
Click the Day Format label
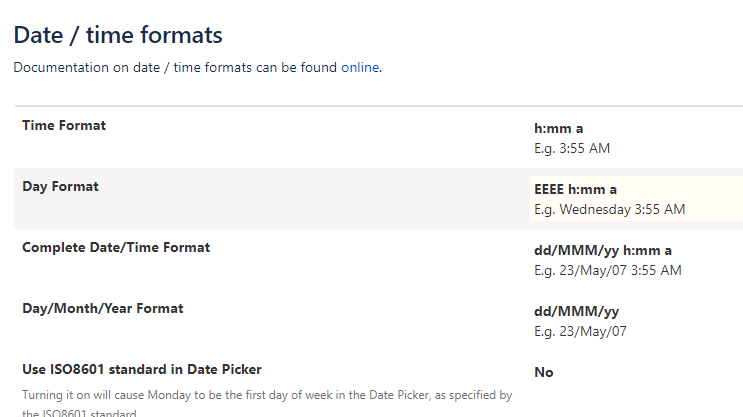tap(60, 186)
